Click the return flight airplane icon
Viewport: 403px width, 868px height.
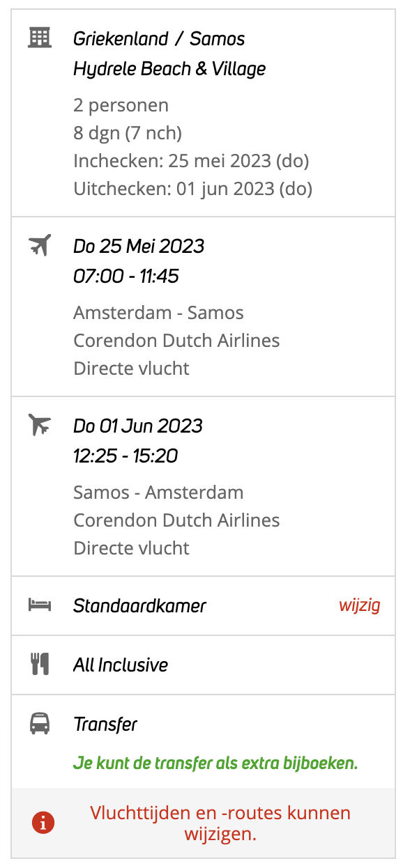(x=40, y=424)
